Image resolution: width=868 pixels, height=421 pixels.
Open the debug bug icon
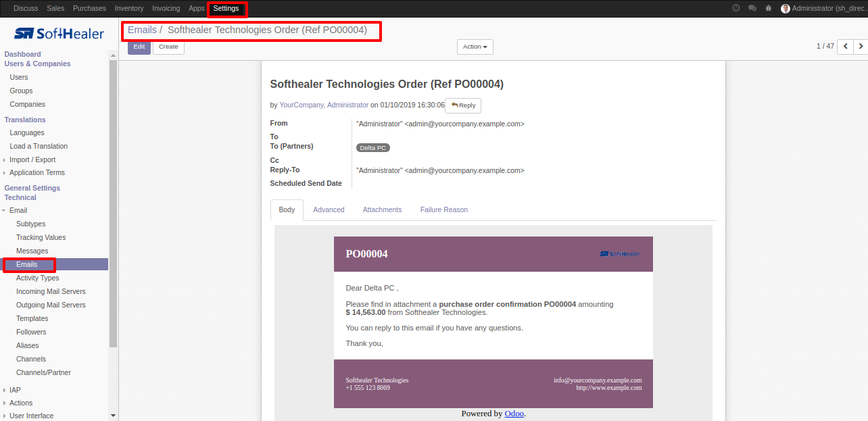(x=769, y=8)
